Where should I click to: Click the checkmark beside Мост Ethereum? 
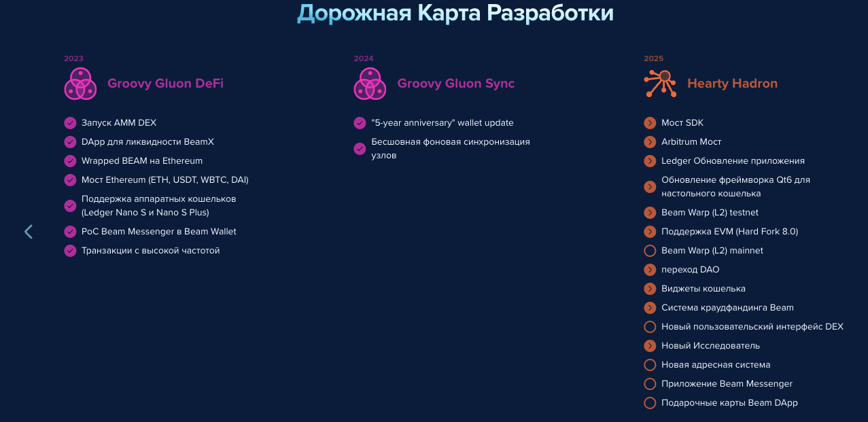coord(70,180)
